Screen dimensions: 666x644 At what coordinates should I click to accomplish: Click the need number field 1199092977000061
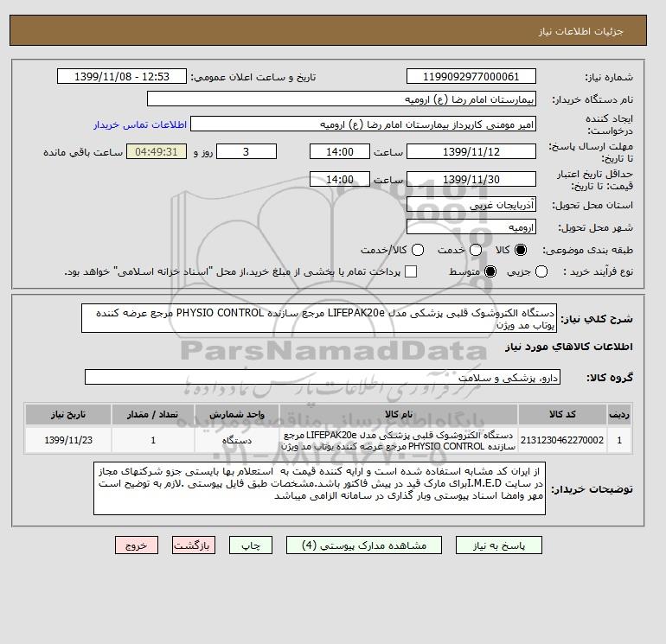[471, 76]
